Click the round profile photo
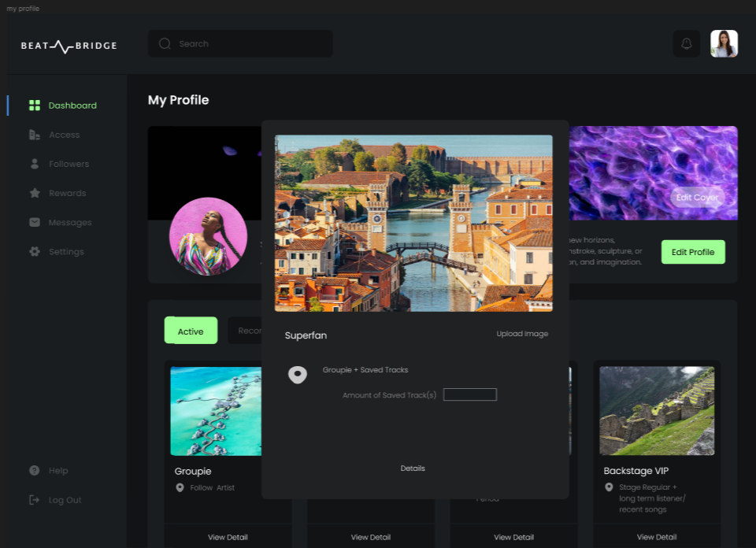The image size is (756, 548). click(x=208, y=236)
